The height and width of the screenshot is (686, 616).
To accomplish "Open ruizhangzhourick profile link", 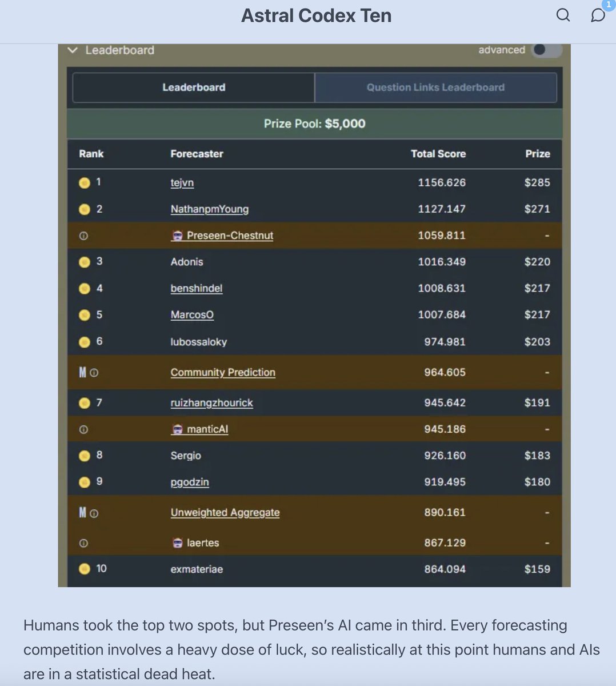I will click(x=211, y=403).
